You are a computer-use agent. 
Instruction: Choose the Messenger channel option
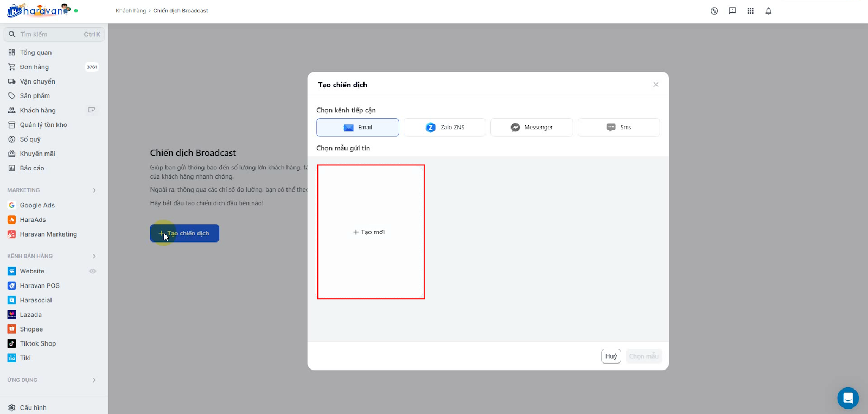532,128
